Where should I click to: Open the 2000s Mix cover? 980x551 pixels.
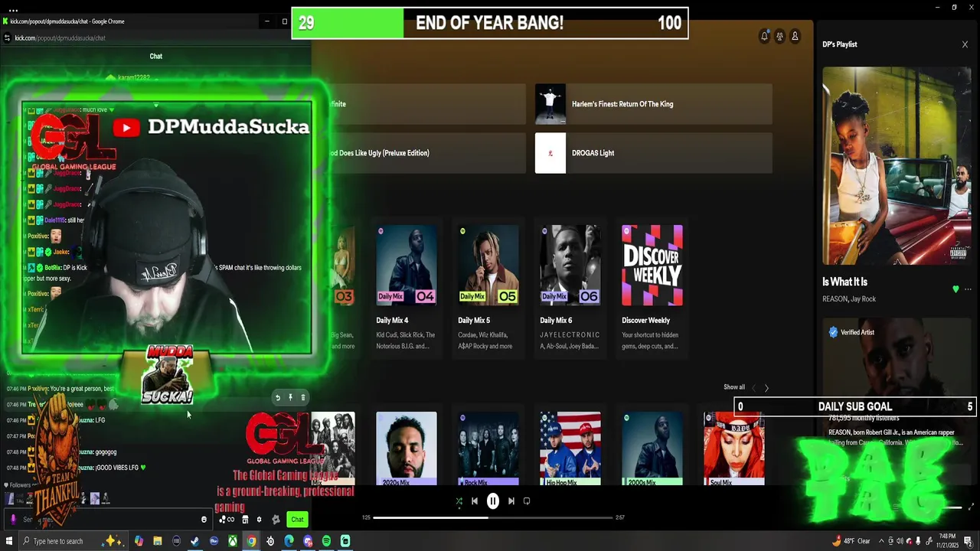coord(652,448)
